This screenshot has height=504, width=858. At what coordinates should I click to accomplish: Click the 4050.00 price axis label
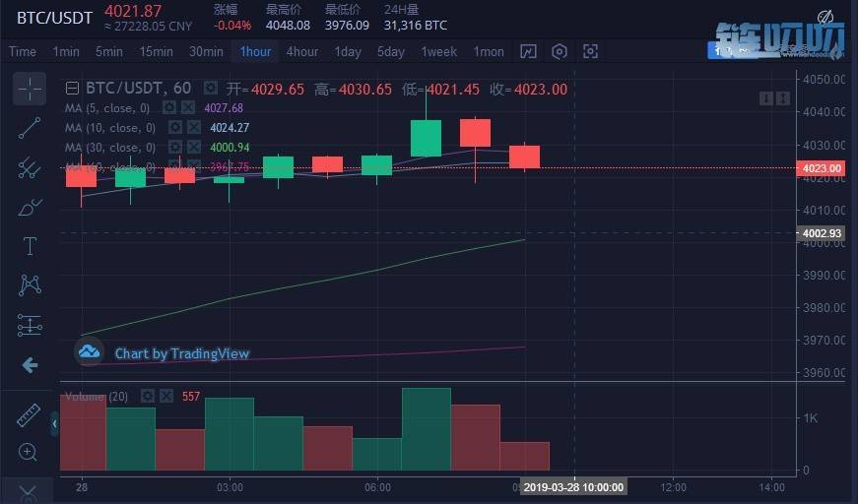(825, 80)
